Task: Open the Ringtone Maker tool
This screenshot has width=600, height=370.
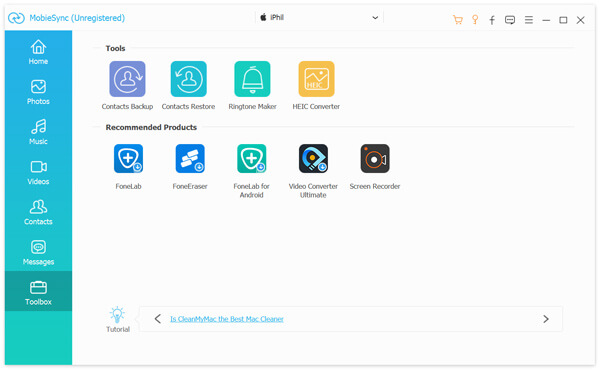Action: coord(252,79)
